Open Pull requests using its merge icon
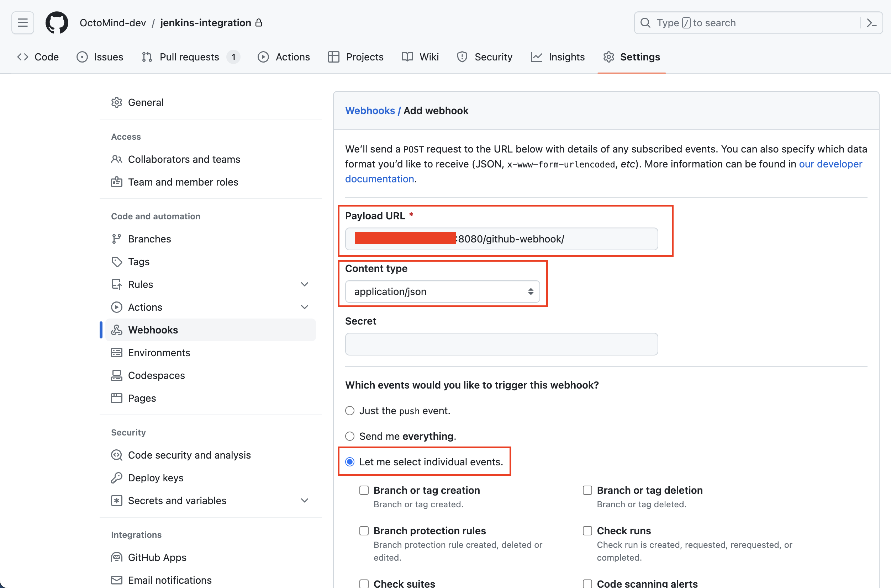Image resolution: width=891 pixels, height=588 pixels. coord(147,57)
